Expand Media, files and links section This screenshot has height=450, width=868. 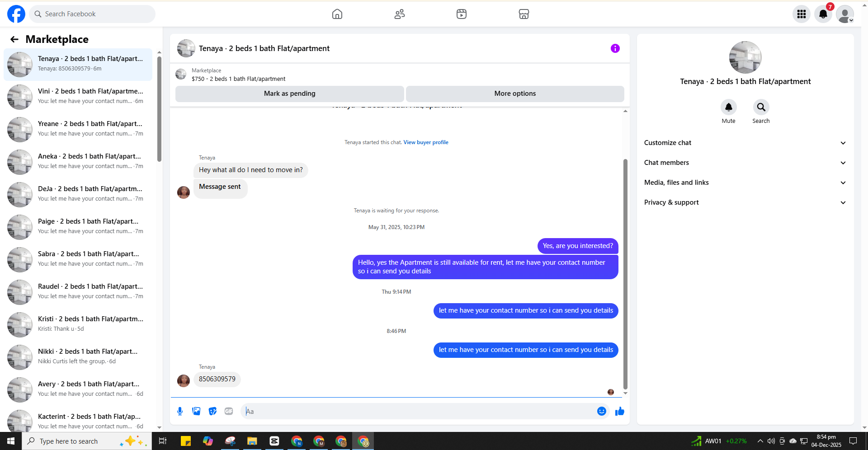click(745, 183)
